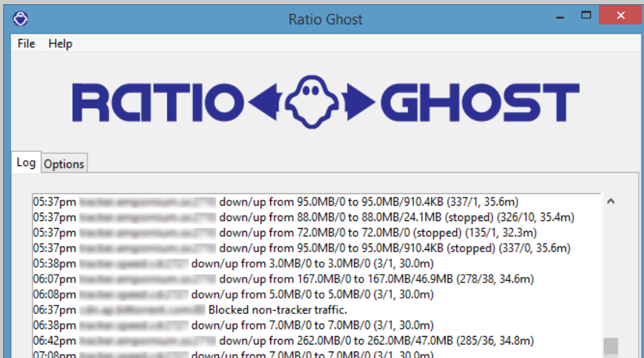The height and width of the screenshot is (358, 644).
Task: Select the Log tab
Action: coord(25,164)
